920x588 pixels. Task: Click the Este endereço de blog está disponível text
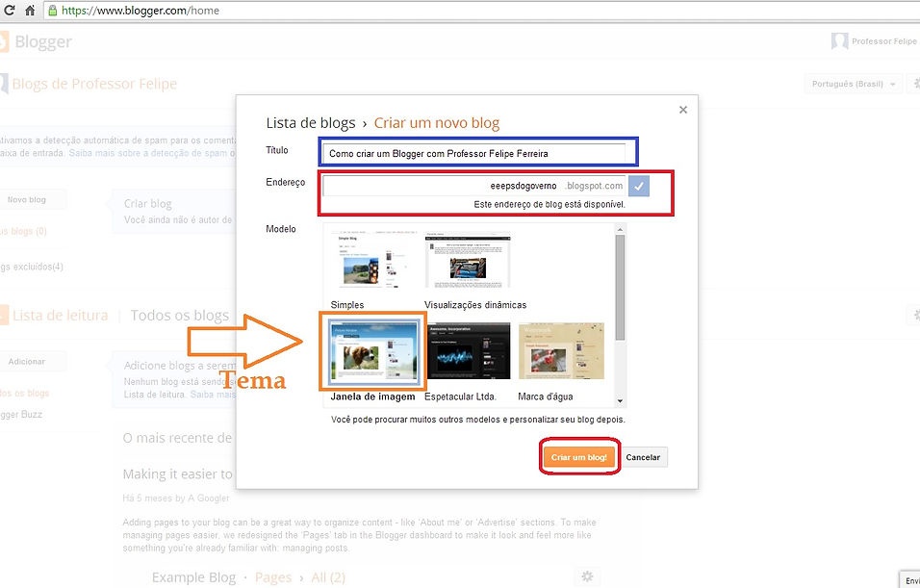coord(549,205)
